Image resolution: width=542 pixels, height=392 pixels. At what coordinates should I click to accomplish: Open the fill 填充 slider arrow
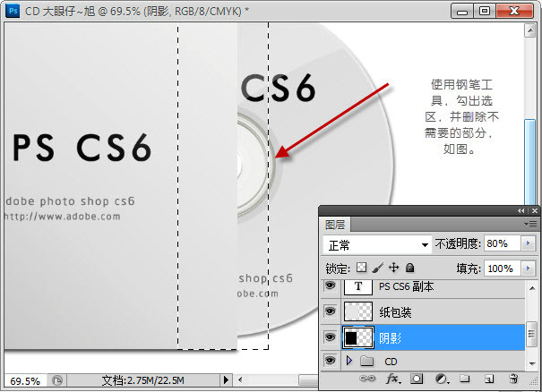tap(526, 268)
